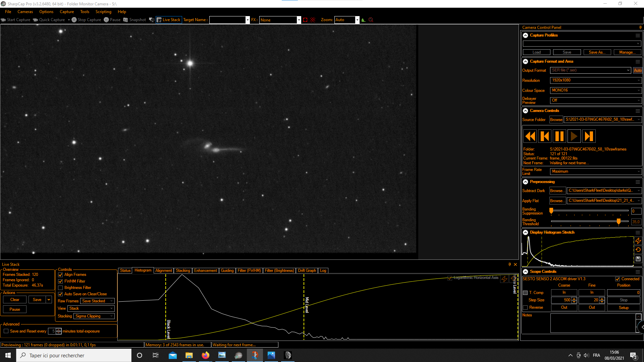Toggle the T. Comp checkbox in Scope Controls
Image resolution: width=644 pixels, height=362 pixels.
[x=526, y=293]
